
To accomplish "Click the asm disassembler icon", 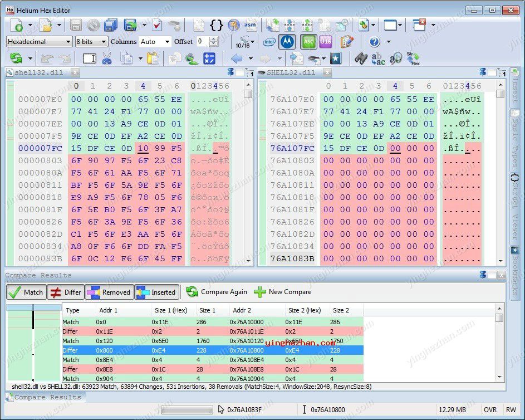I will coord(250,25).
